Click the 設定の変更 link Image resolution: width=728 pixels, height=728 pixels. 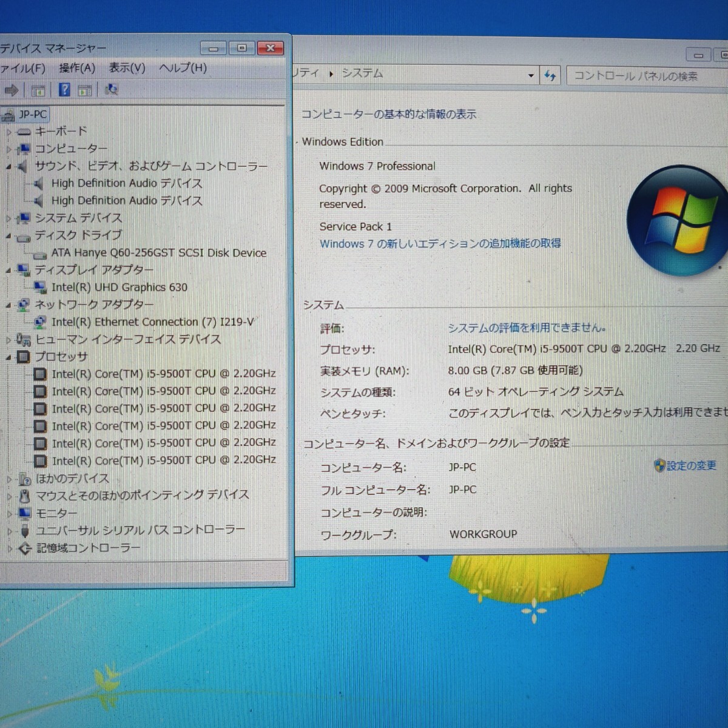point(692,466)
